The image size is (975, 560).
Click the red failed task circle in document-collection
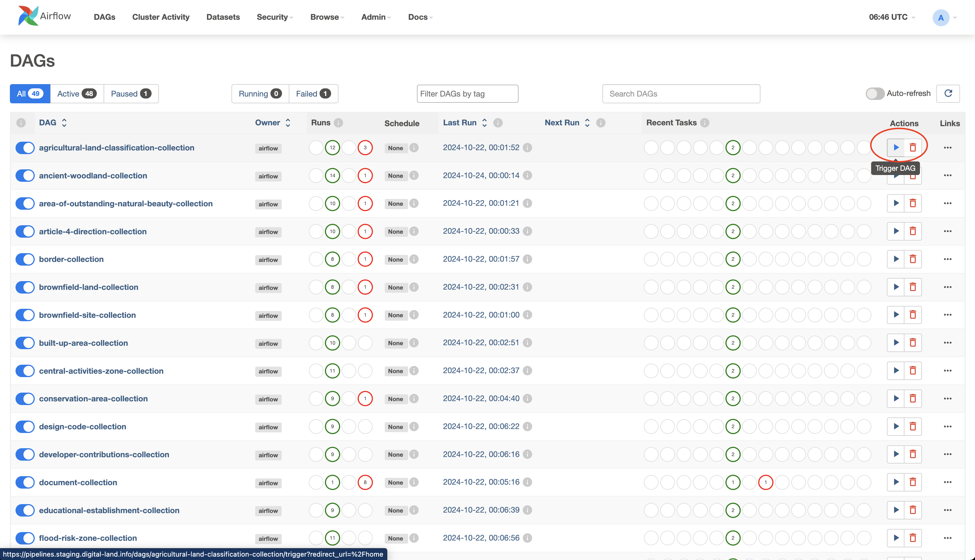[766, 482]
